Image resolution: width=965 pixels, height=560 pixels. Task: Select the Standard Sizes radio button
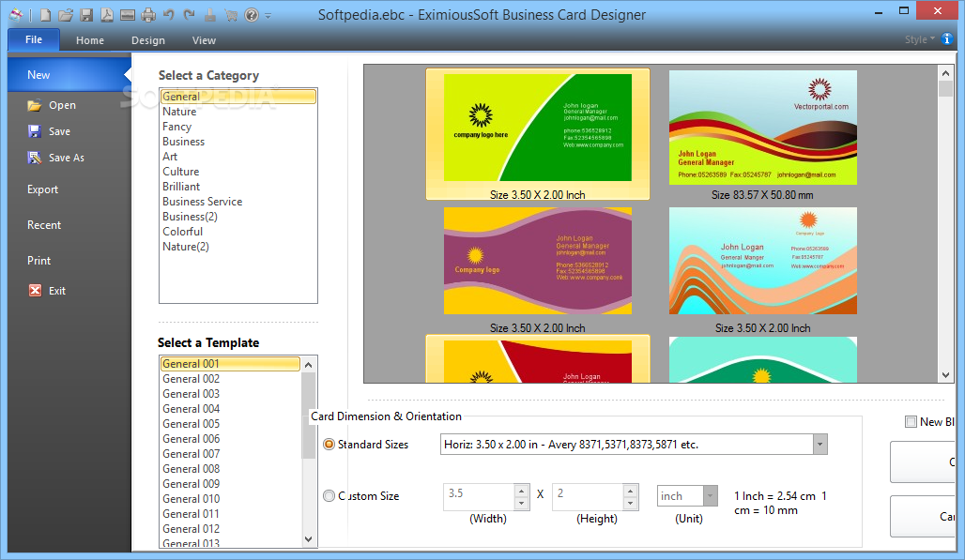(x=329, y=444)
